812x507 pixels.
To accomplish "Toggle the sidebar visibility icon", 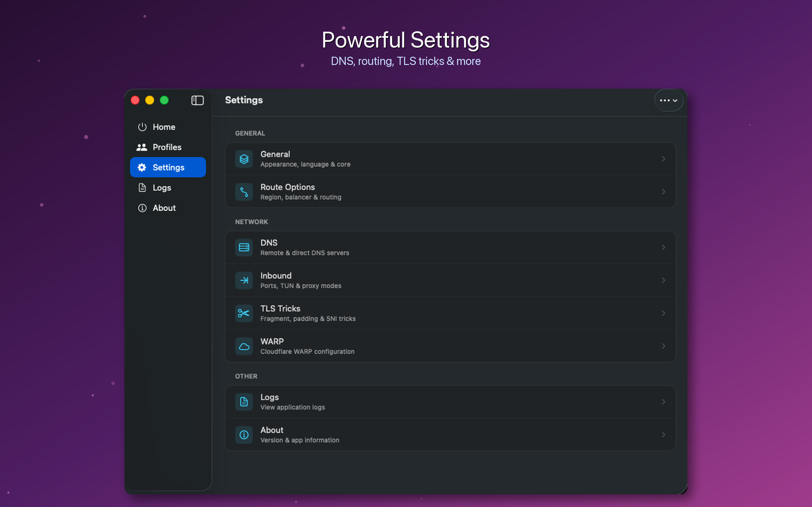I will point(197,100).
